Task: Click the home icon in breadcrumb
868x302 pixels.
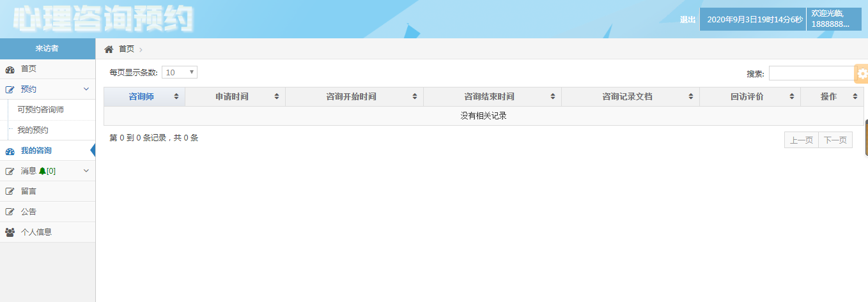Action: coord(109,49)
